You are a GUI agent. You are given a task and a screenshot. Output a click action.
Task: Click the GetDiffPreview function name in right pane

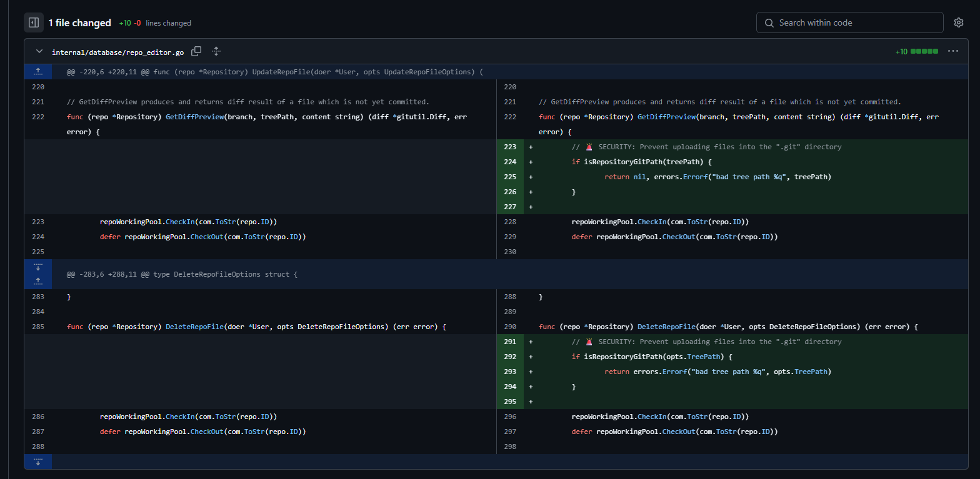click(x=666, y=117)
